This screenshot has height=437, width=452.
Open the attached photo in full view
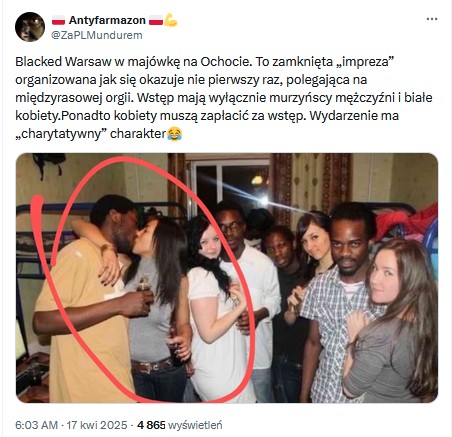click(x=227, y=278)
